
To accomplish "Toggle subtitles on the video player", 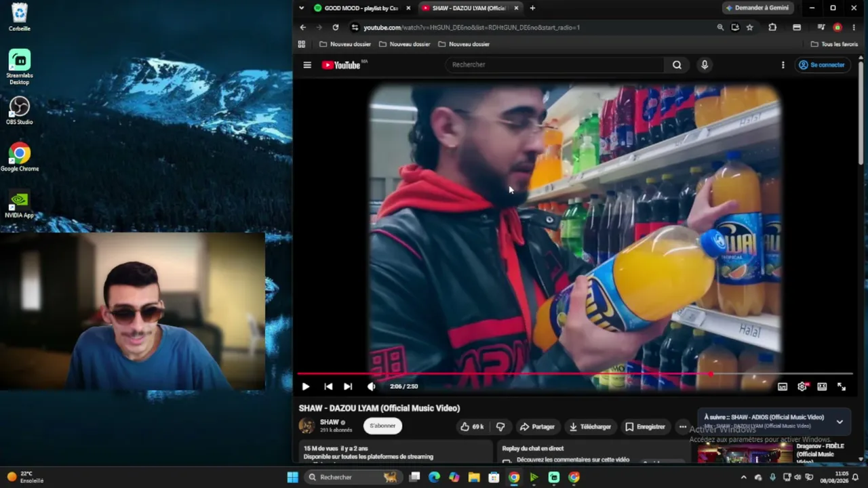I will point(783,386).
